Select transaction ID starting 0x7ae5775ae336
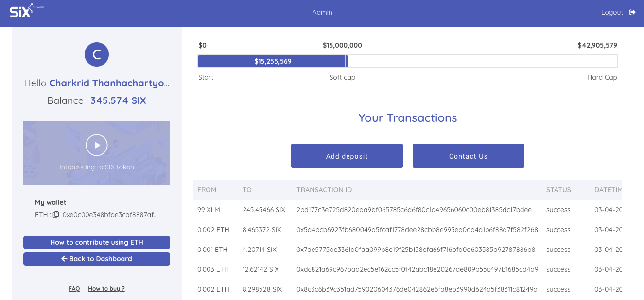Image resolution: width=644 pixels, height=300 pixels. (x=416, y=250)
